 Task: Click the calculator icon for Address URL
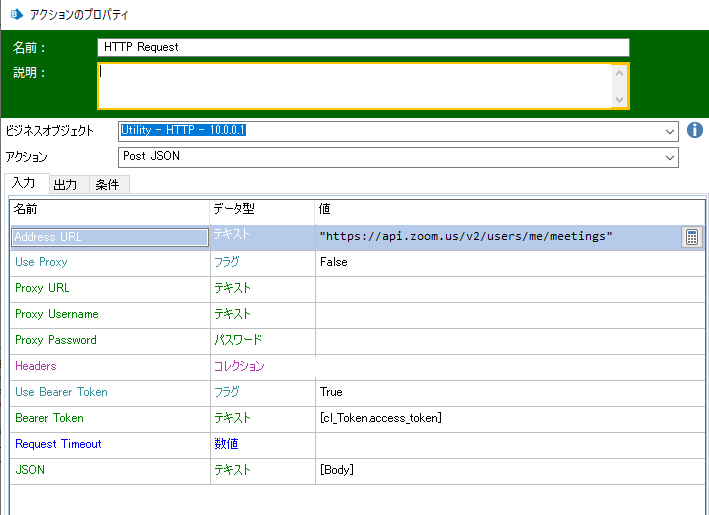(691, 237)
